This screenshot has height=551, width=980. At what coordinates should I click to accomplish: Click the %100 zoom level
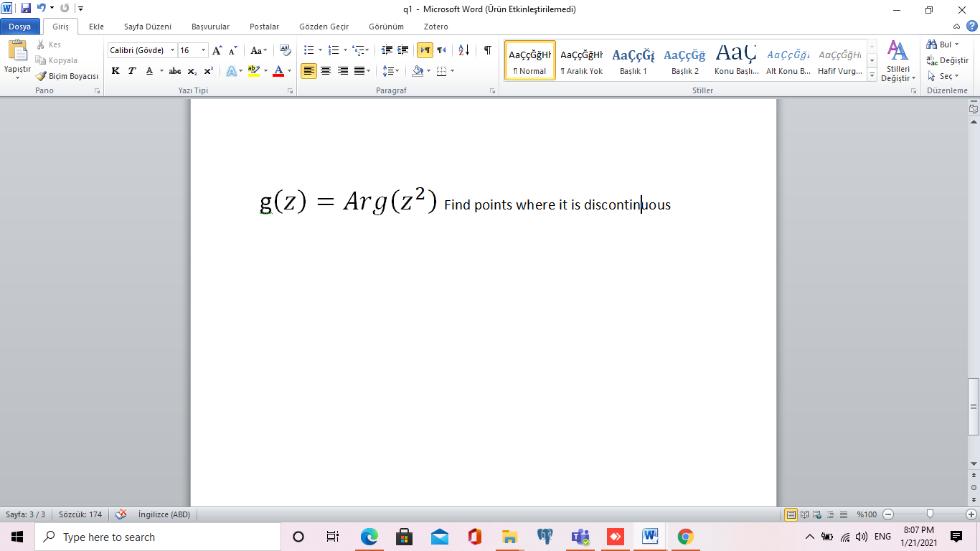867,514
